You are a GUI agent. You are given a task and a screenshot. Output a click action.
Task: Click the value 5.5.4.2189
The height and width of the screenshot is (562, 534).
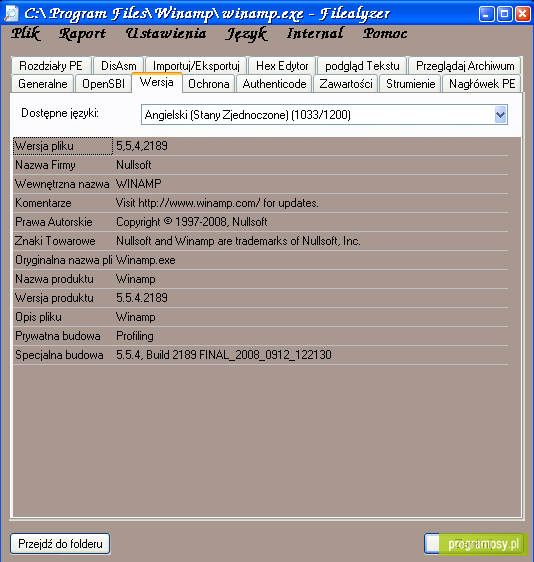(142, 298)
